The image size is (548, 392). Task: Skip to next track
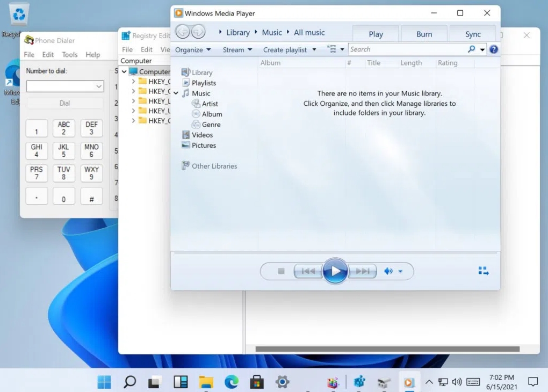(x=363, y=271)
